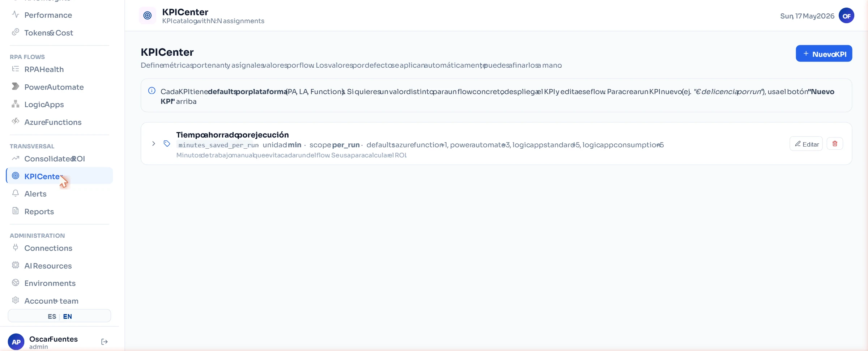
Task: Click the defaults values text of the KPI
Action: click(515, 145)
